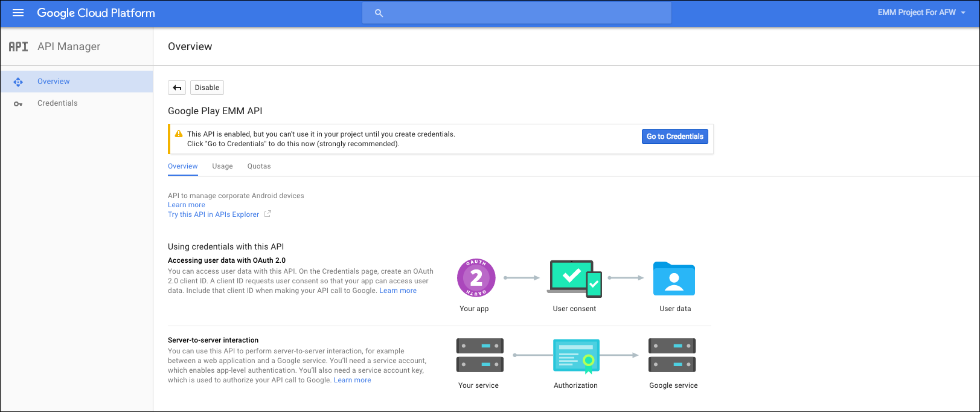Click the Your app label
The image size is (980, 412).
(x=474, y=309)
